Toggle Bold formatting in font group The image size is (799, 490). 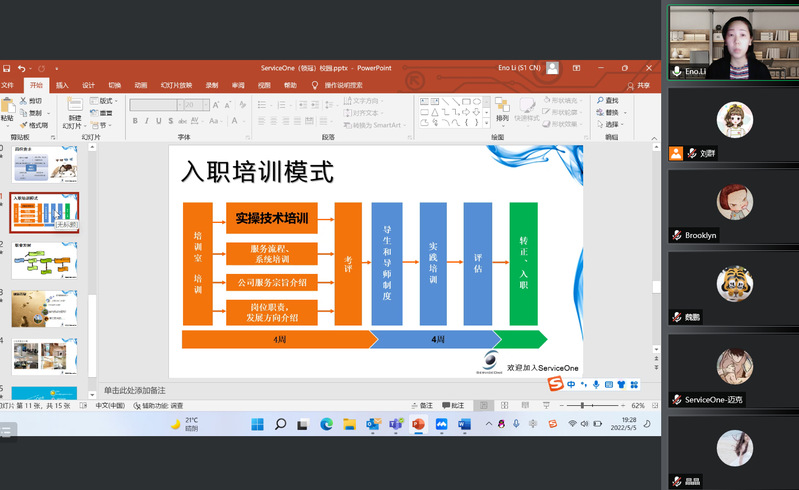[133, 121]
